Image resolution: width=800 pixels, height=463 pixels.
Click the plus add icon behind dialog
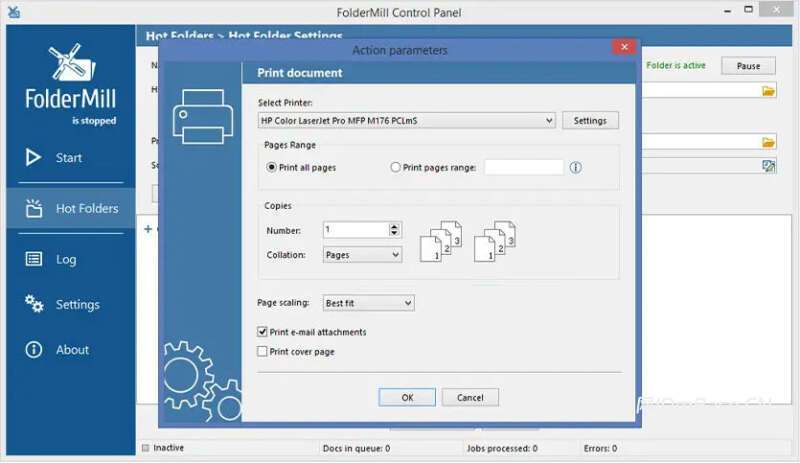click(x=148, y=229)
